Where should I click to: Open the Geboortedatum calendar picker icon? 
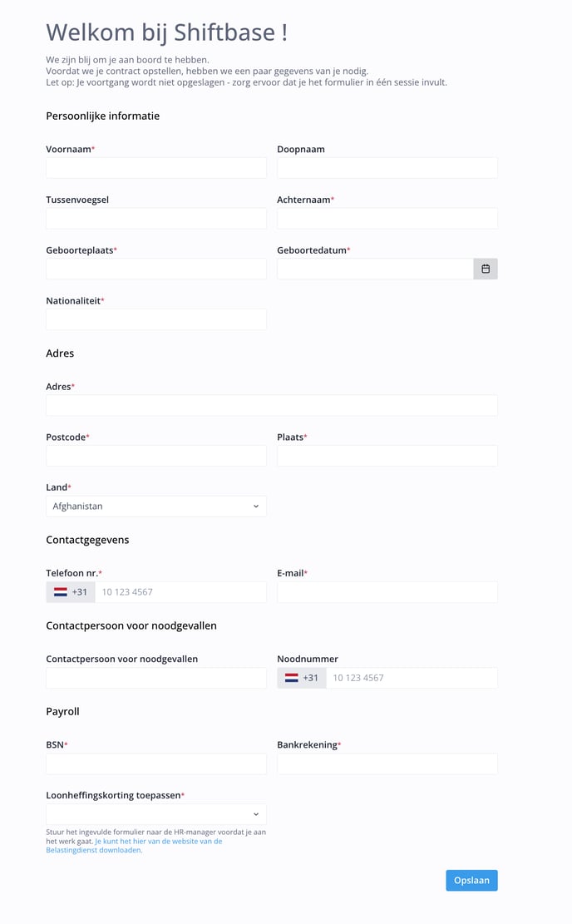[x=486, y=269]
